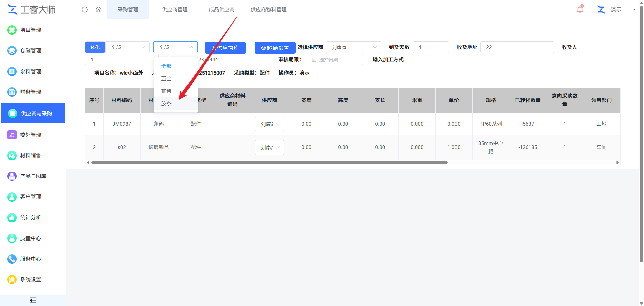Expand user menu arrow next to 演示
This screenshot has width=644, height=306.
click(634, 9)
